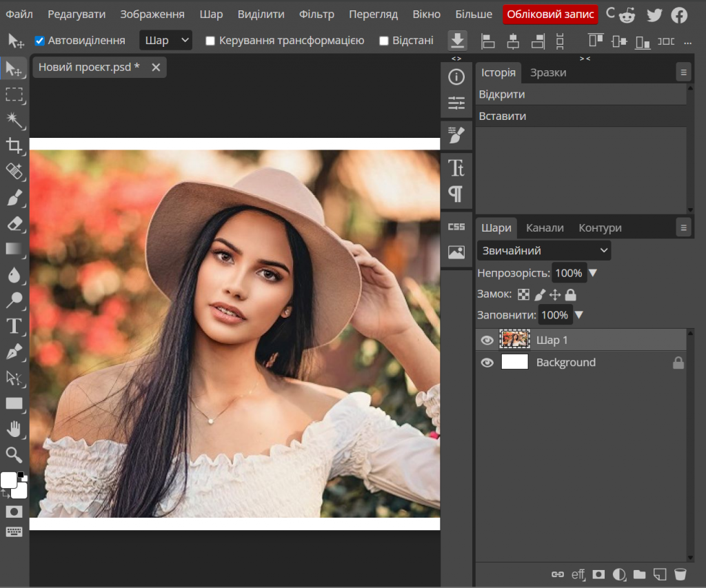This screenshot has width=706, height=588.
Task: Toggle lock all padlock icon
Action: (x=570, y=295)
